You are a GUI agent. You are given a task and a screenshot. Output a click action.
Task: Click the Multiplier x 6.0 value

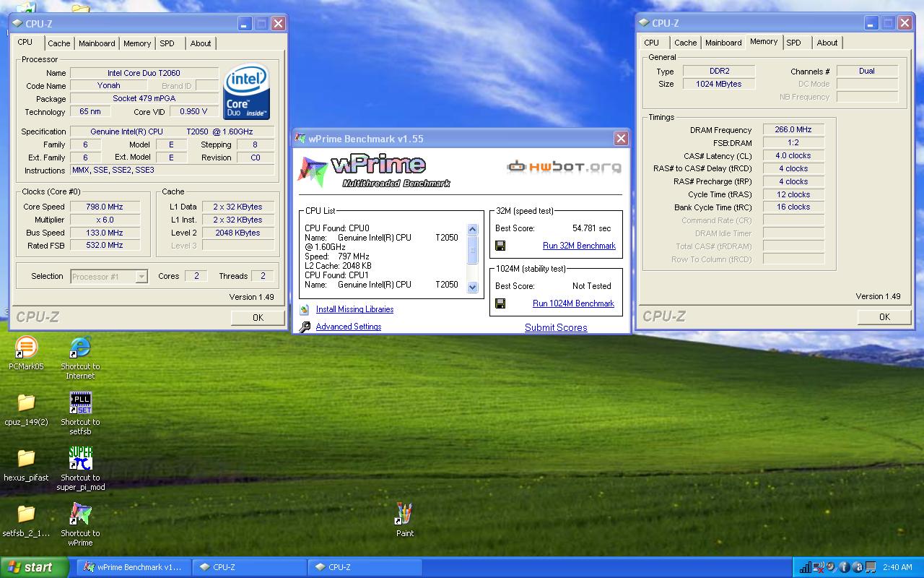pos(105,220)
